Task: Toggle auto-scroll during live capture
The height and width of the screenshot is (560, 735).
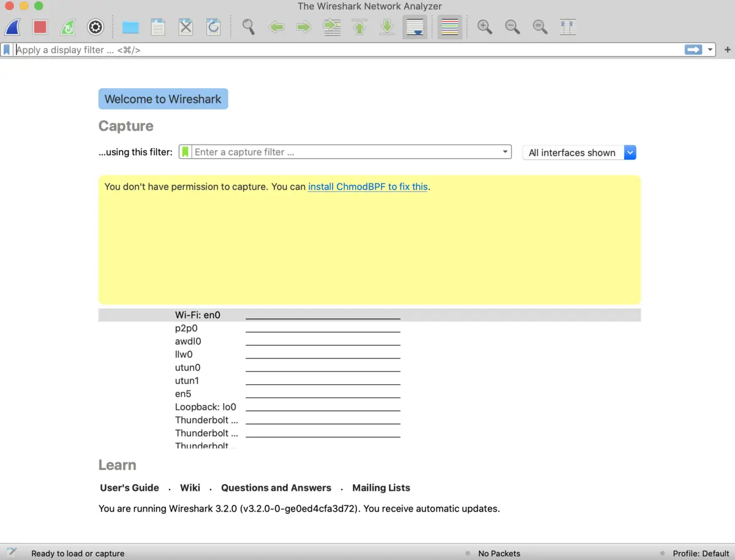Action: pos(415,27)
